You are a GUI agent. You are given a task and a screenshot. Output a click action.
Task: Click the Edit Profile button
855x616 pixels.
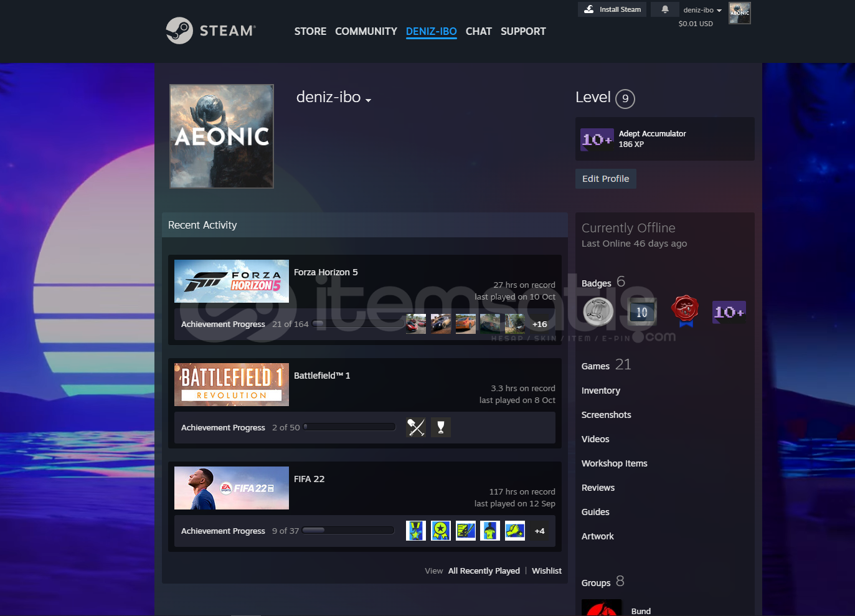coord(606,179)
